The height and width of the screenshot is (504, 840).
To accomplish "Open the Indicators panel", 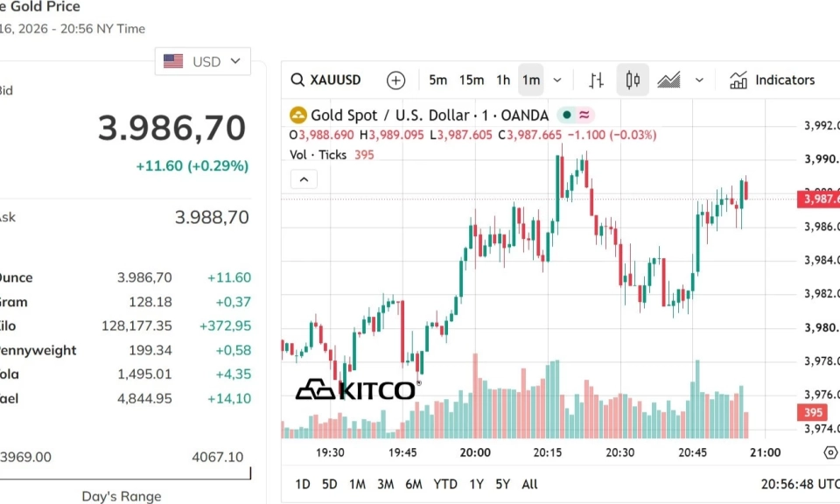I will pos(772,80).
